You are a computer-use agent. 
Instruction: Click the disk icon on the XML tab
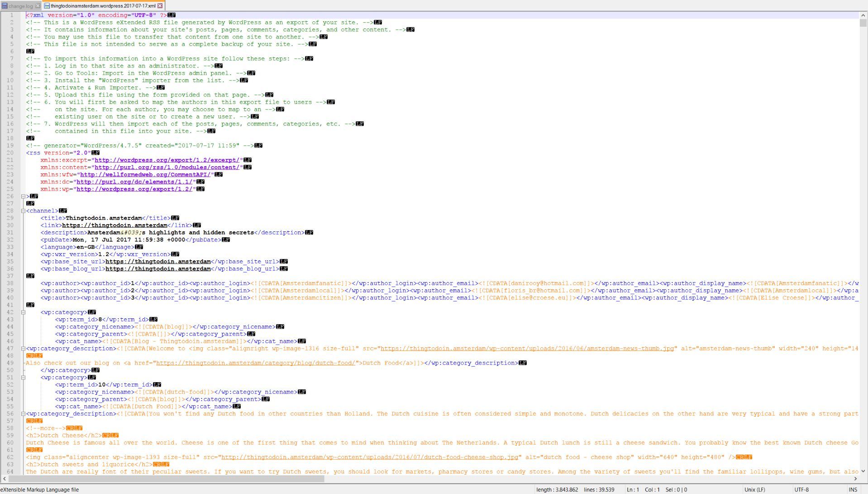(x=46, y=6)
